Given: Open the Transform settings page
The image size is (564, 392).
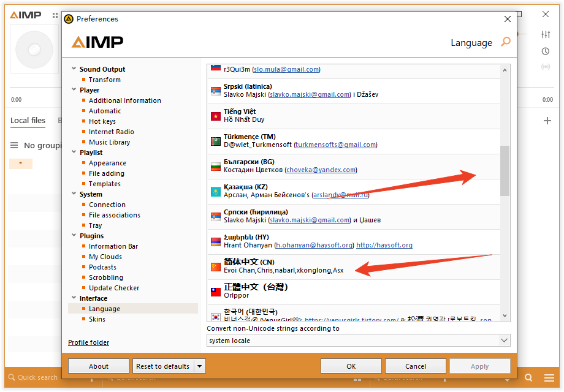Looking at the screenshot, I should tap(105, 80).
